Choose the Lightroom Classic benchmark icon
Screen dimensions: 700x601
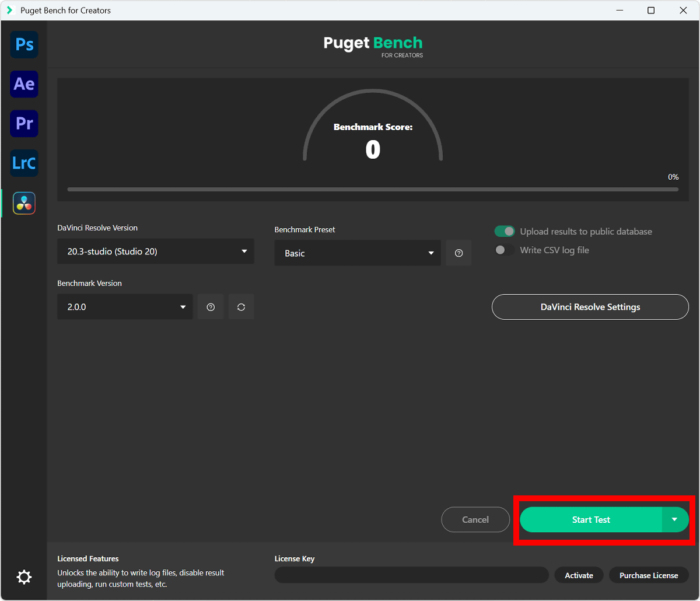pos(24,163)
